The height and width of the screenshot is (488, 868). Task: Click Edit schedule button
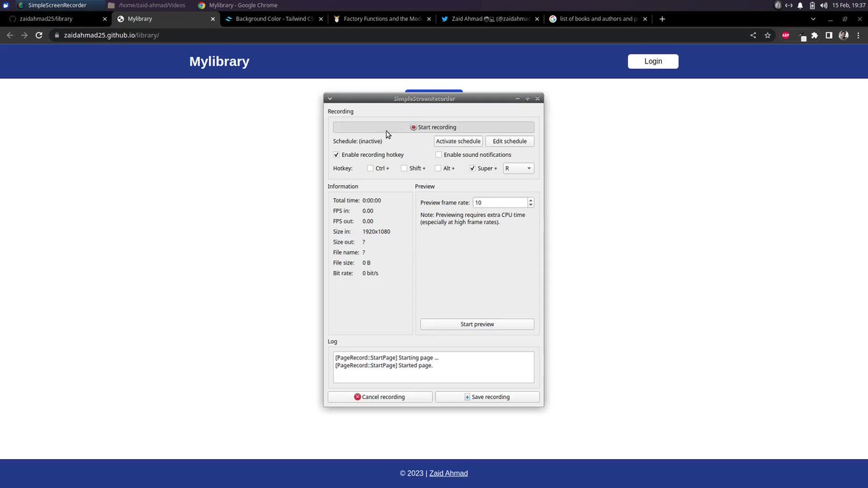click(510, 141)
